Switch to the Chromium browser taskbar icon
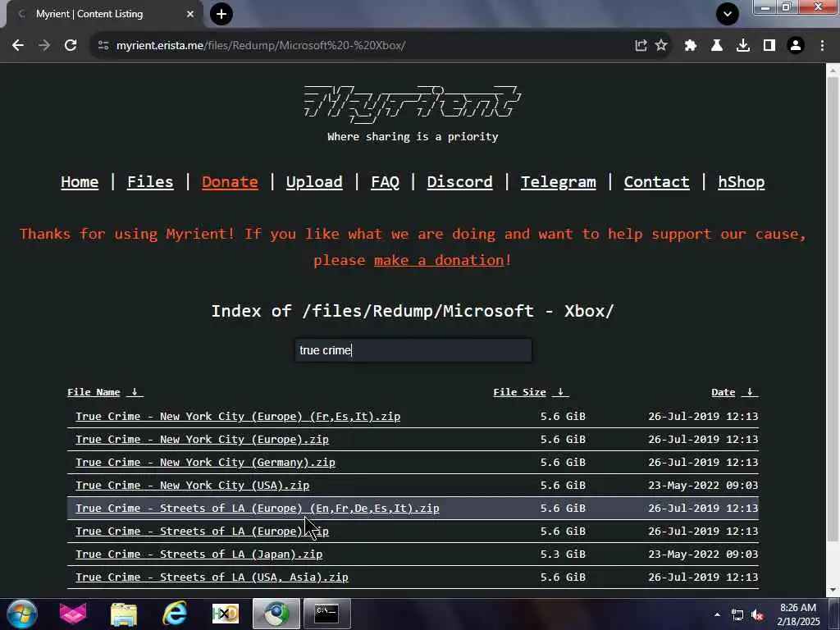This screenshot has height=630, width=840. click(276, 614)
